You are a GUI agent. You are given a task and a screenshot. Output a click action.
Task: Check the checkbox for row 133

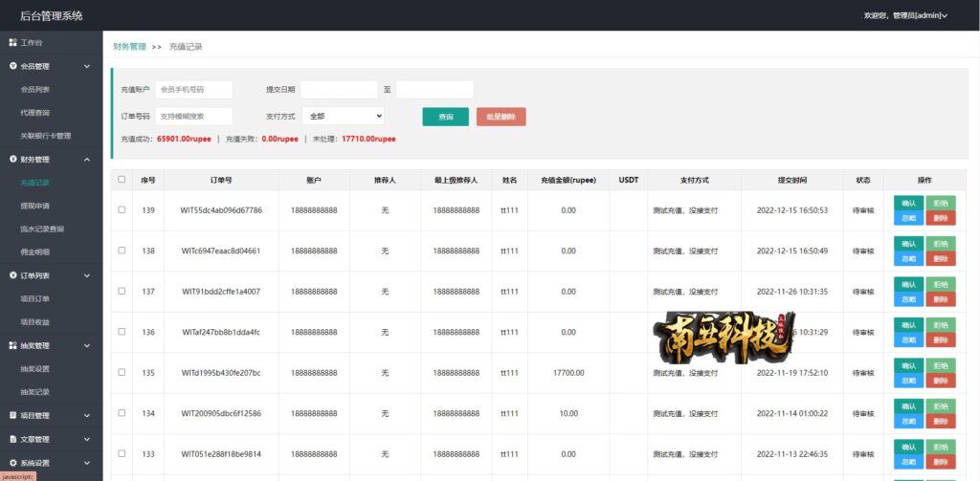coord(122,453)
